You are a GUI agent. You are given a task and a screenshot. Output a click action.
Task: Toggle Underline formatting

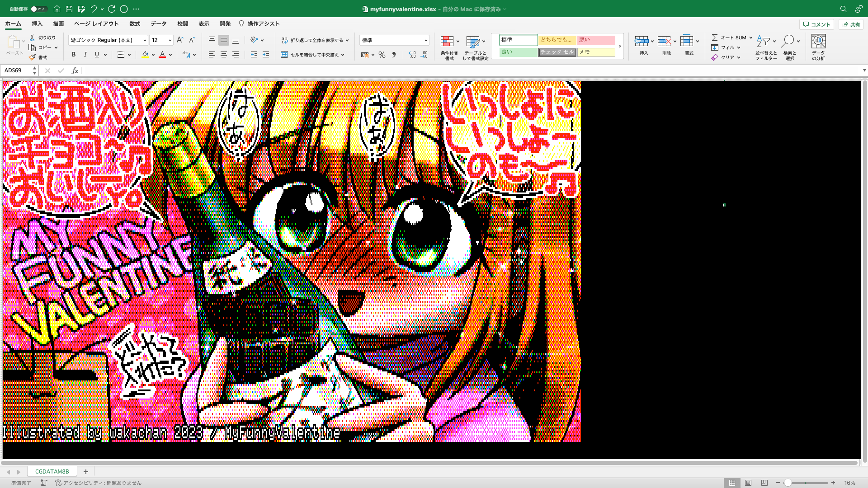97,55
